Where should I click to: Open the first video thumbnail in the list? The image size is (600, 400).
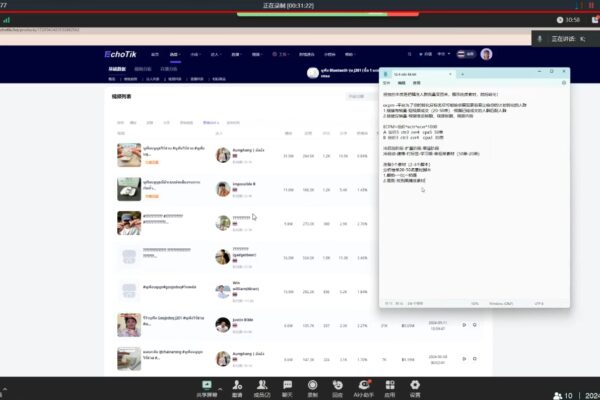129,155
